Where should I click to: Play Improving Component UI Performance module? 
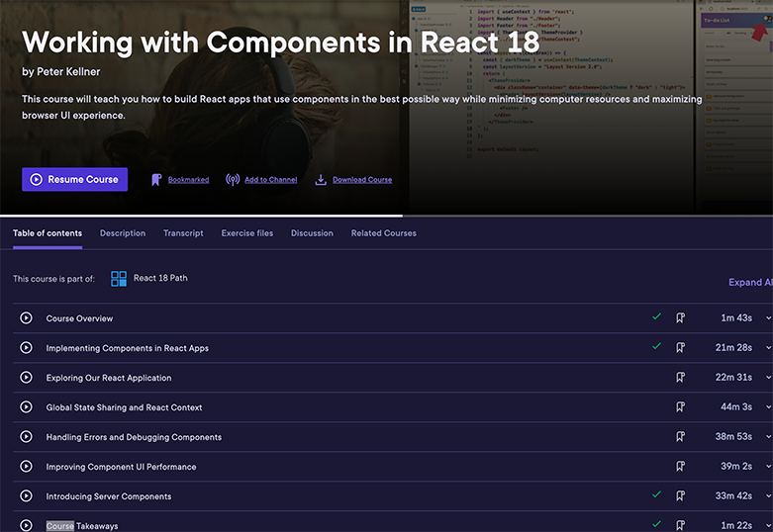(26, 466)
